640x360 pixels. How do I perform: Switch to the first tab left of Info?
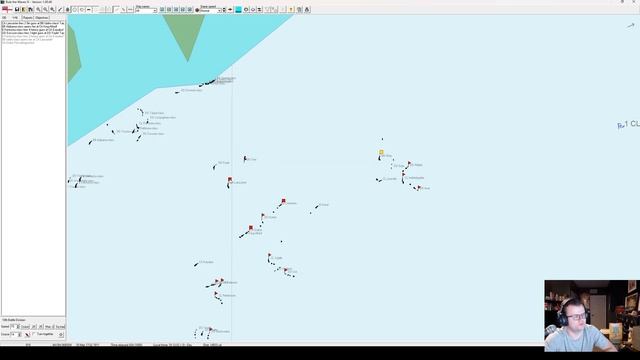pos(4,18)
